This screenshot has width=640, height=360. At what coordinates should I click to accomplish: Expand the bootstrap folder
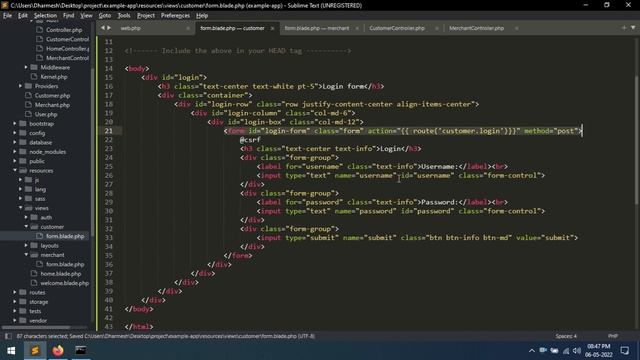[x=15, y=124]
